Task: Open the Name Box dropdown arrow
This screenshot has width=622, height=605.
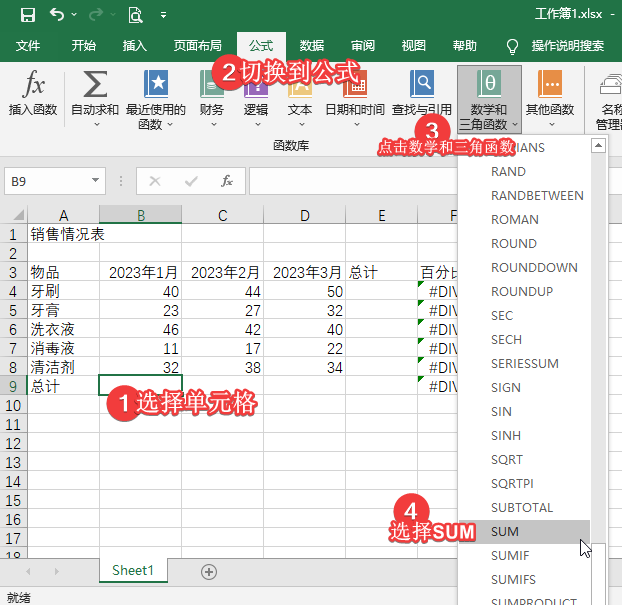Action: pos(95,180)
